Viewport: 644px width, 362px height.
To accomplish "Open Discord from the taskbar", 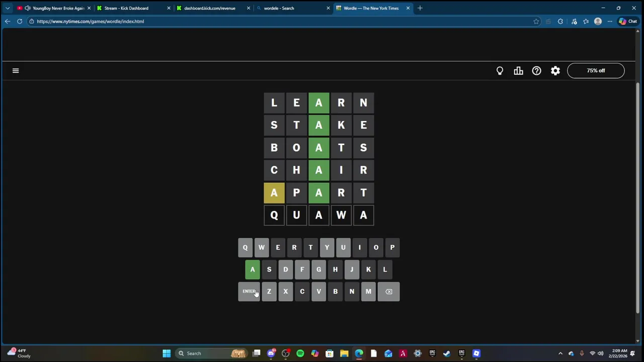I will pyautogui.click(x=271, y=353).
